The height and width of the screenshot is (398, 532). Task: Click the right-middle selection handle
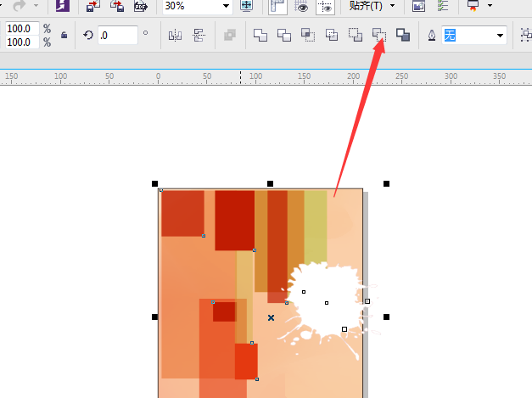386,317
